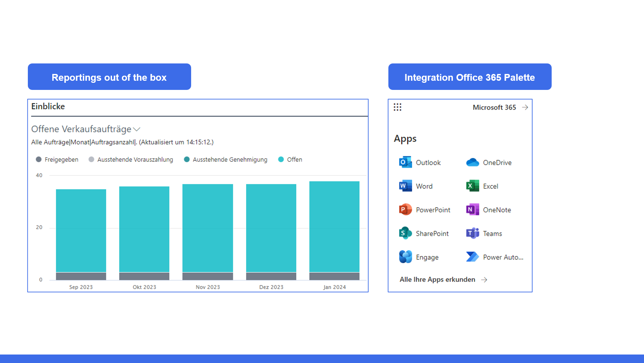Click the Outlook app icon
Screen dimensions: 644x363
tap(405, 163)
